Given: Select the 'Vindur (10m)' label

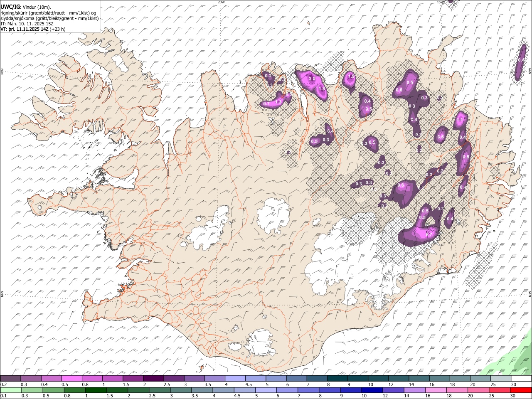Looking at the screenshot, I should pos(35,7).
